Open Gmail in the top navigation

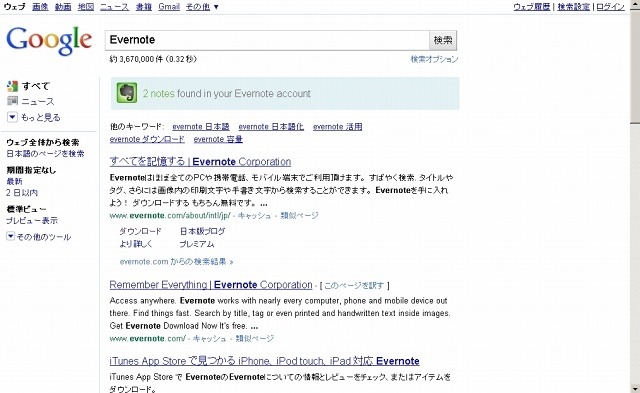[169, 7]
